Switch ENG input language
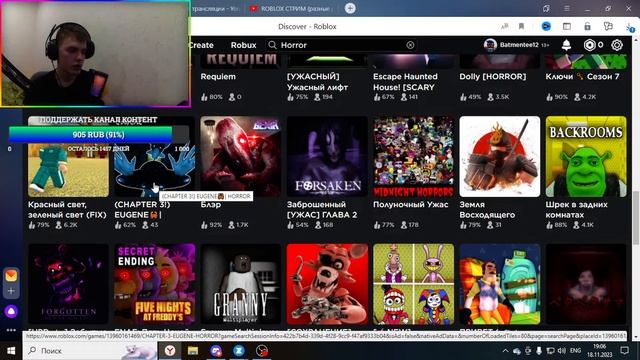 pos(576,351)
